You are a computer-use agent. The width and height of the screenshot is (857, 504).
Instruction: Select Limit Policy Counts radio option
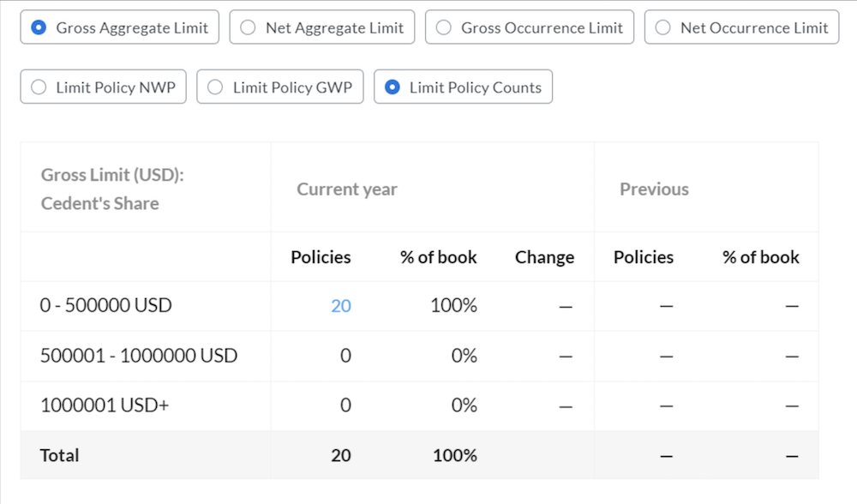463,87
